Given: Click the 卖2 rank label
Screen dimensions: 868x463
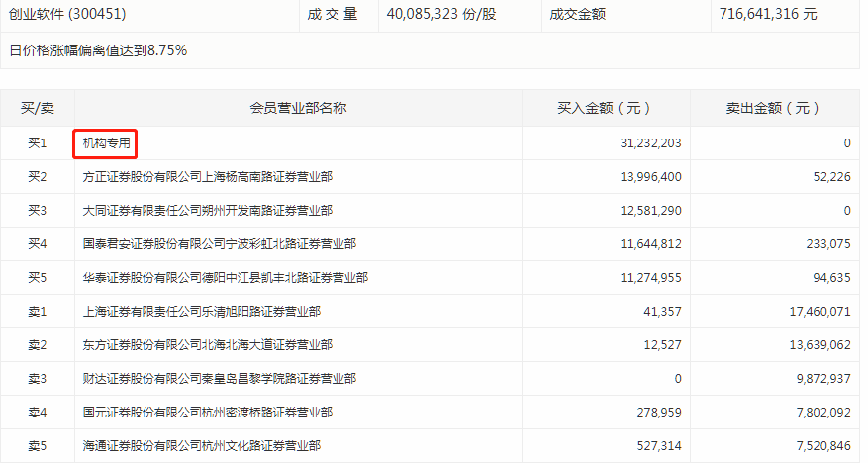Looking at the screenshot, I should 37,345.
